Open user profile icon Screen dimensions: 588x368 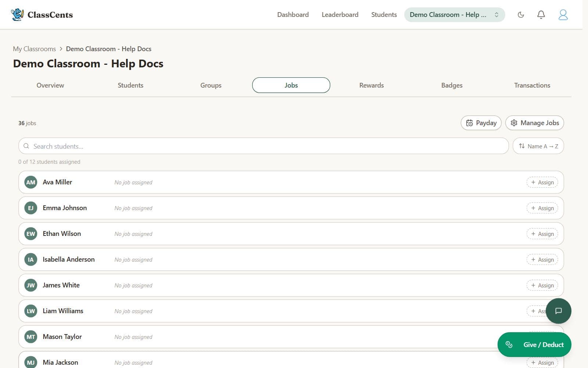563,15
